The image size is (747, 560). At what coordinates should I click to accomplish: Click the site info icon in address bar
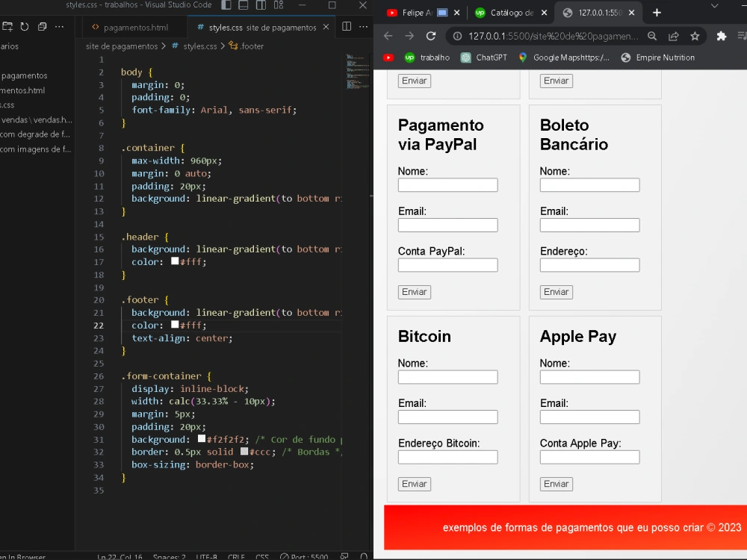457,36
